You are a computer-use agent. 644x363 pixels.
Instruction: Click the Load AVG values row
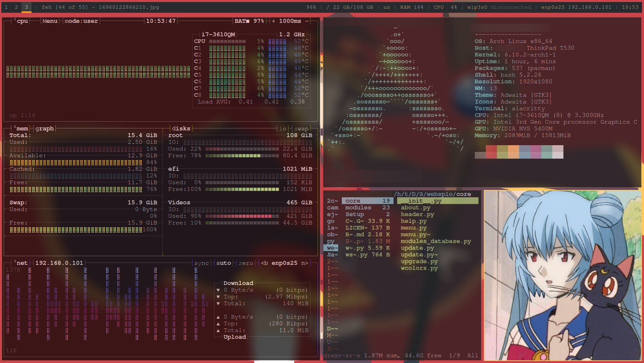click(251, 102)
